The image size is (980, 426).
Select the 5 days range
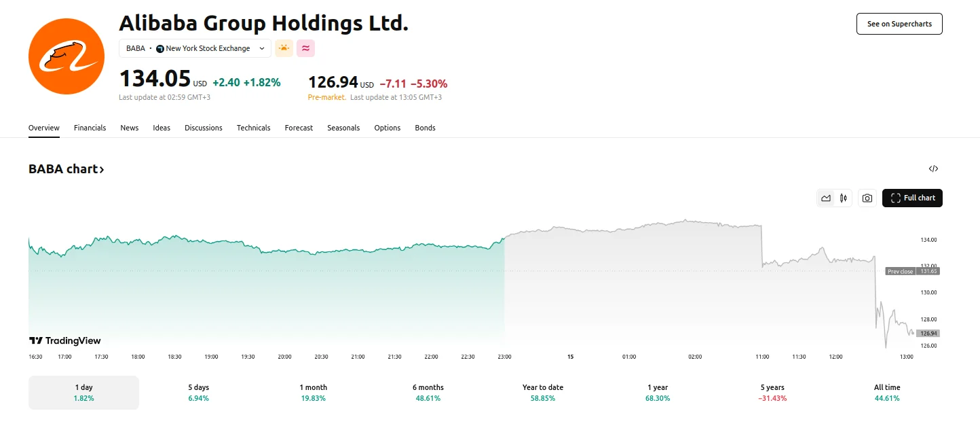pyautogui.click(x=198, y=393)
